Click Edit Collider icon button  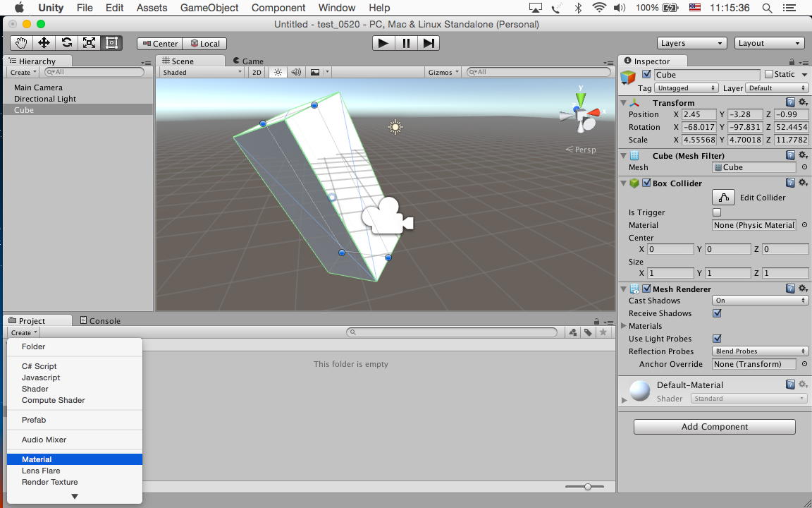pos(723,198)
